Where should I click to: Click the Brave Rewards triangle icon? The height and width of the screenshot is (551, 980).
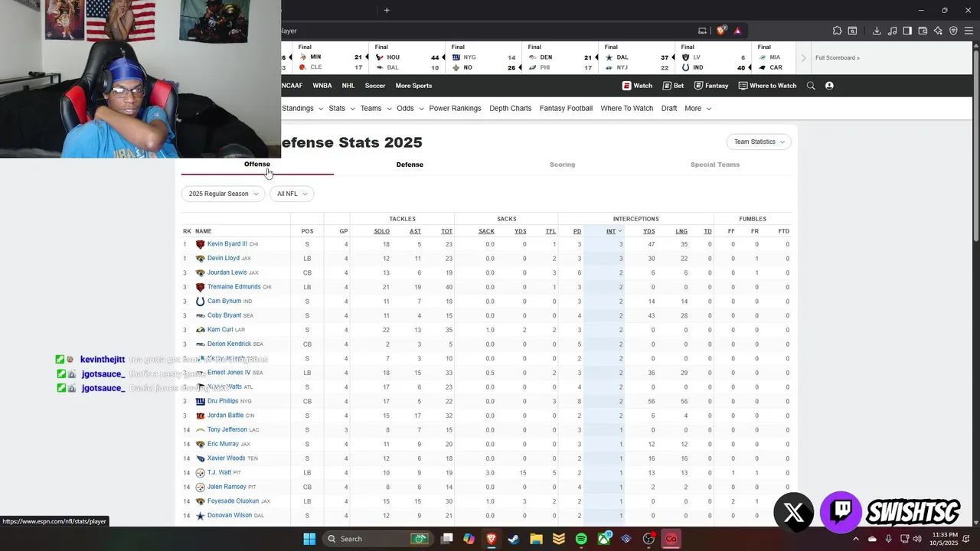click(737, 31)
